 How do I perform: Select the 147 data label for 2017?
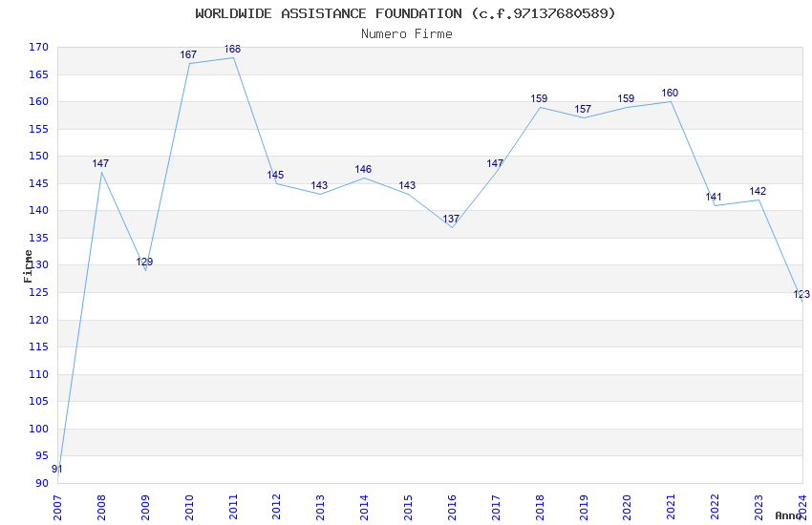[495, 163]
